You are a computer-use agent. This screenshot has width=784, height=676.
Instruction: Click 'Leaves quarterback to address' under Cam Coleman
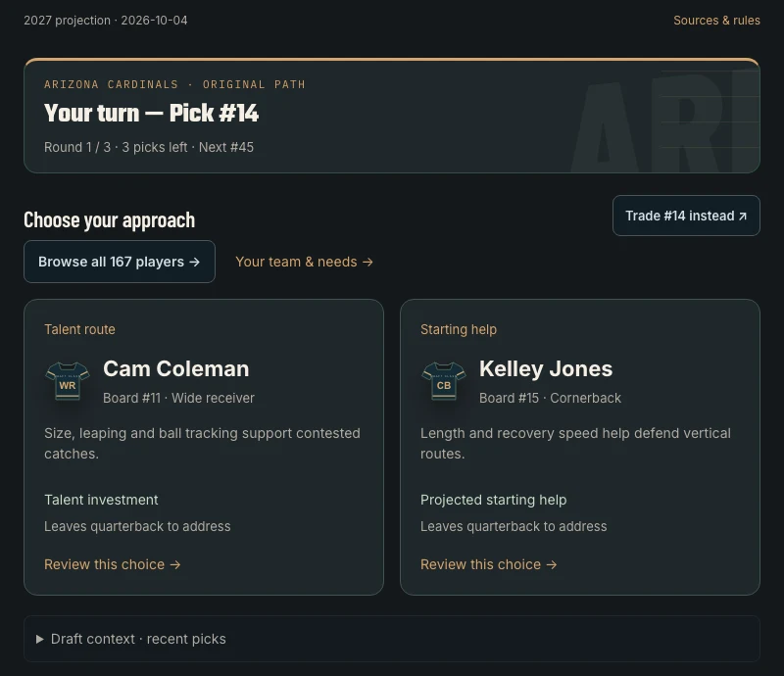pos(137,526)
